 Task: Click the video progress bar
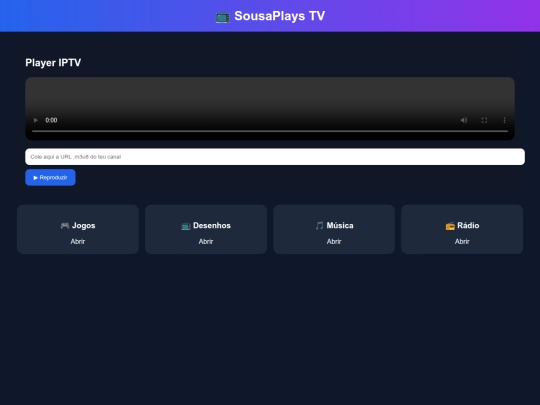[x=270, y=131]
